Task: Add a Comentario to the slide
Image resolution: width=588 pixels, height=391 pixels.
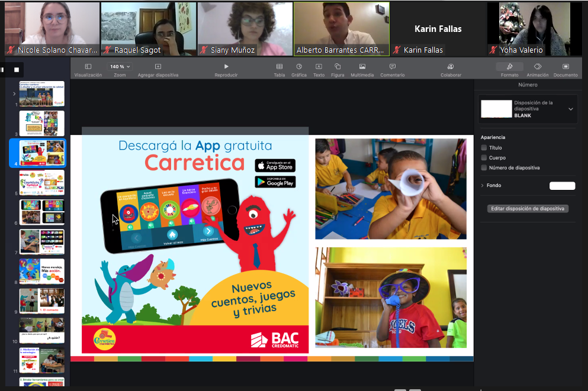Action: [x=392, y=70]
